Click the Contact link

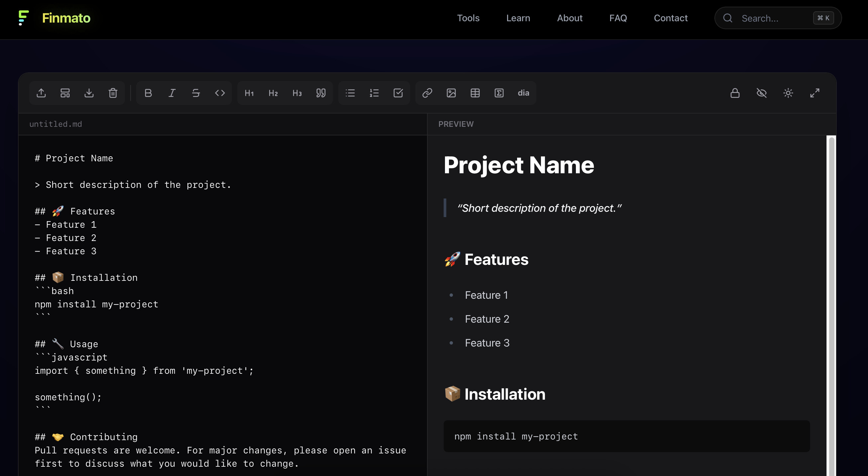pos(671,18)
